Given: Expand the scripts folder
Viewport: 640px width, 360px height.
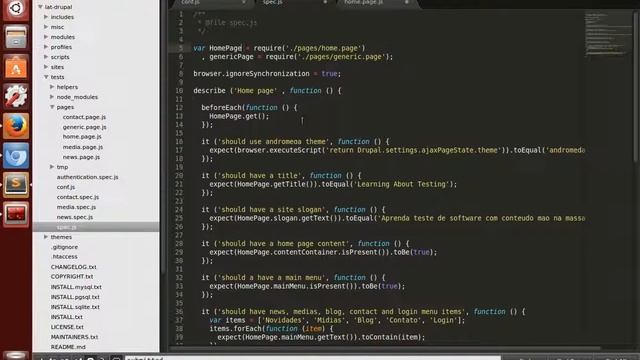Looking at the screenshot, I should click(x=46, y=57).
